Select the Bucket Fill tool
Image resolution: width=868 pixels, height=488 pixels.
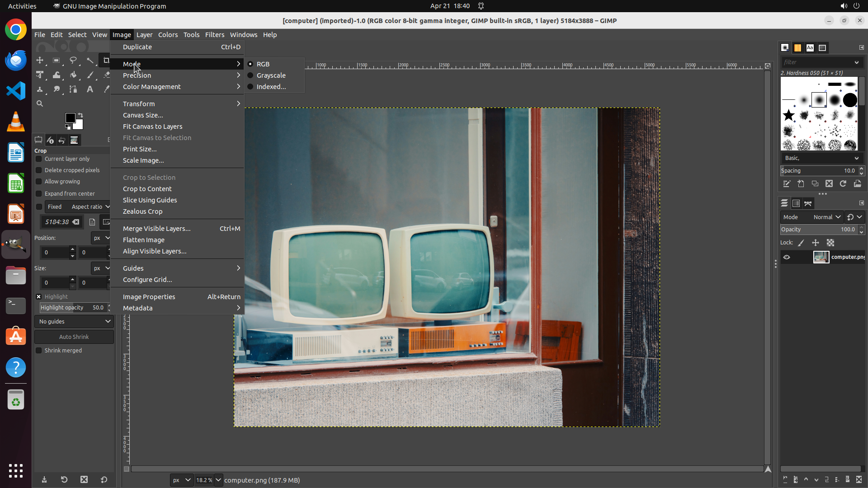73,75
